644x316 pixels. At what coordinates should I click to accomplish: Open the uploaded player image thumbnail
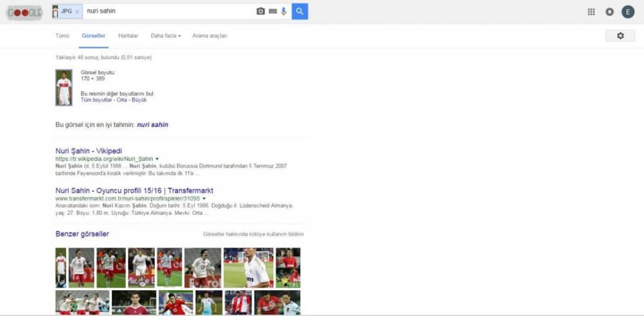[x=64, y=87]
